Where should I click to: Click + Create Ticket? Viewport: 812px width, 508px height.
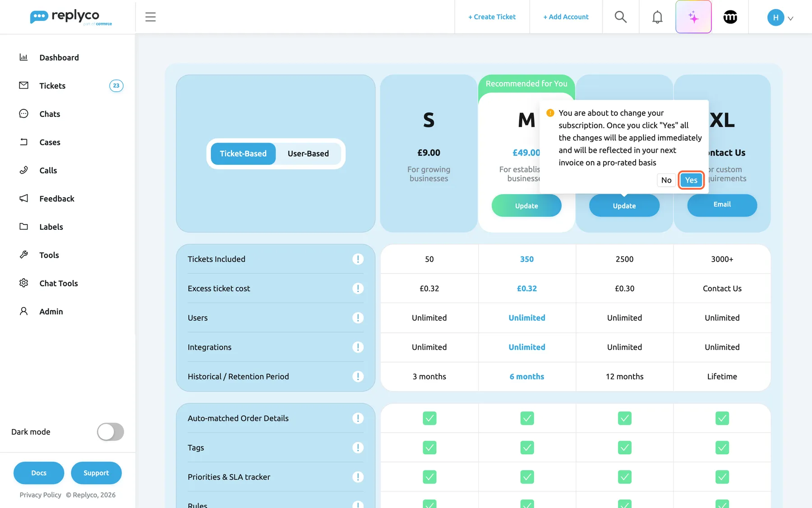492,17
